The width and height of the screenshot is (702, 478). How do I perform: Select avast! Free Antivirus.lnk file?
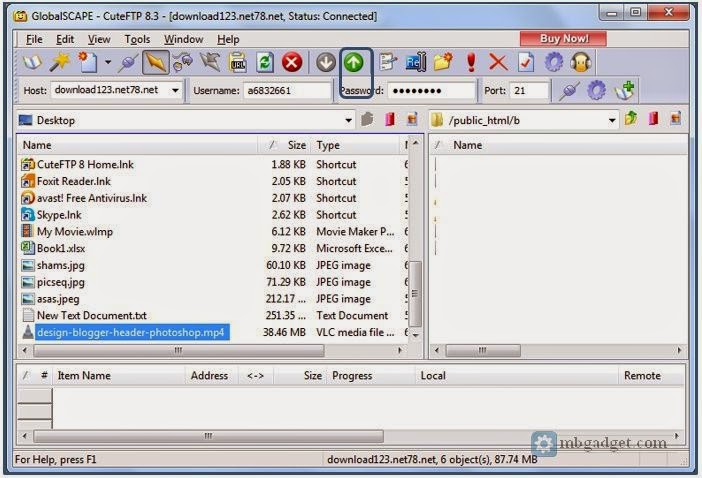point(84,198)
